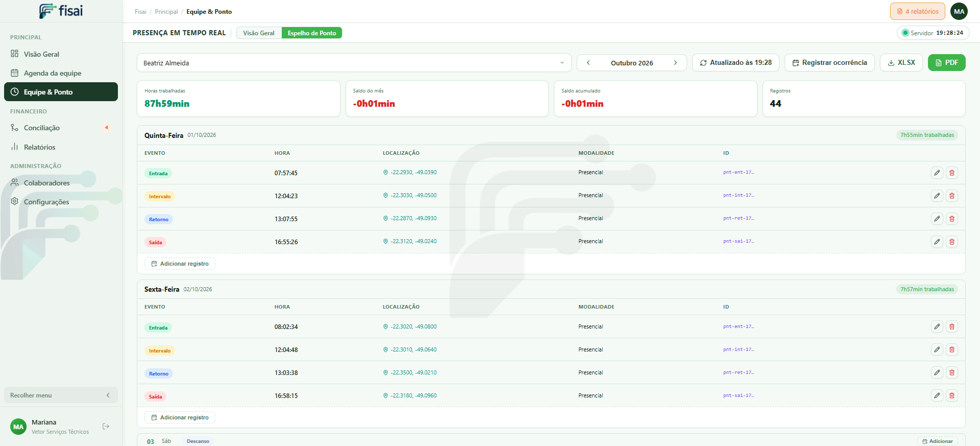Screen dimensions: 980x446
Task: Open location -22.3180, -49.0960
Action: pos(410,396)
